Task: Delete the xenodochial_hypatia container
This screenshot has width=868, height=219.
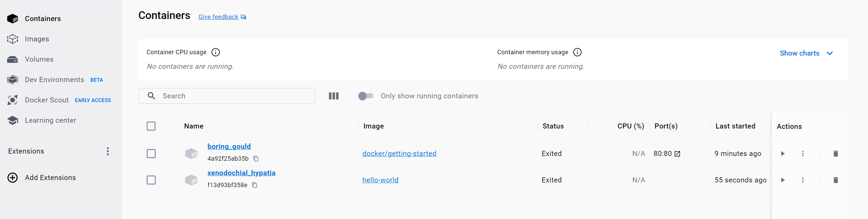Action: click(x=835, y=180)
